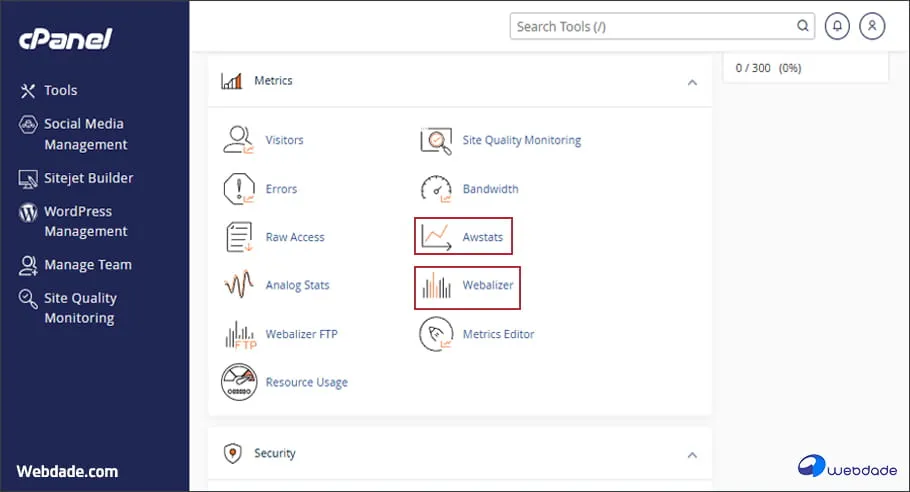Open the Webalizer FTP icon
This screenshot has width=910, height=492.
[x=239, y=334]
